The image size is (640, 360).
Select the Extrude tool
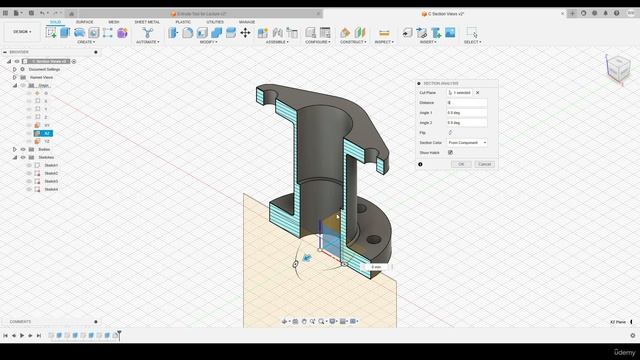(65, 33)
